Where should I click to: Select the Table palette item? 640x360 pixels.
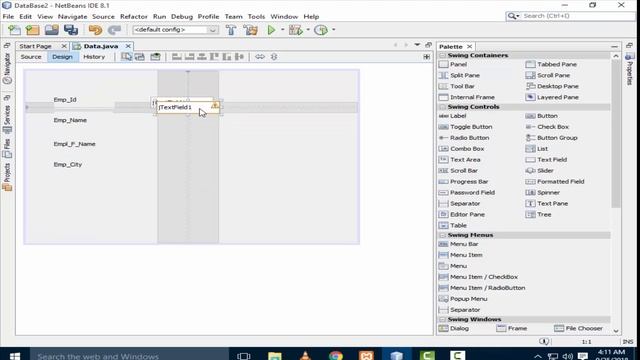pyautogui.click(x=452, y=225)
